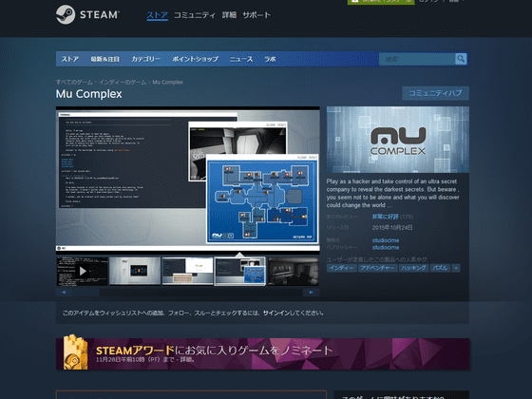Select the fifth dark room screenshot thumbnail

[x=294, y=271]
